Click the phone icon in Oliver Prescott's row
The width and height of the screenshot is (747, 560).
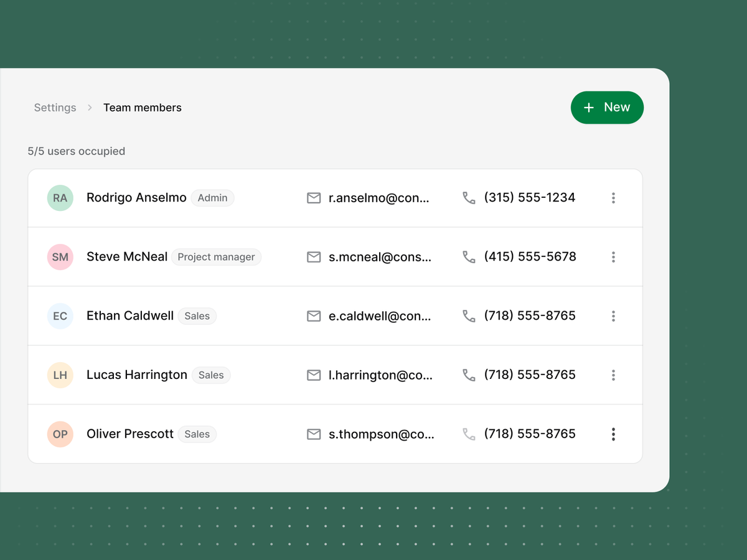tap(469, 434)
